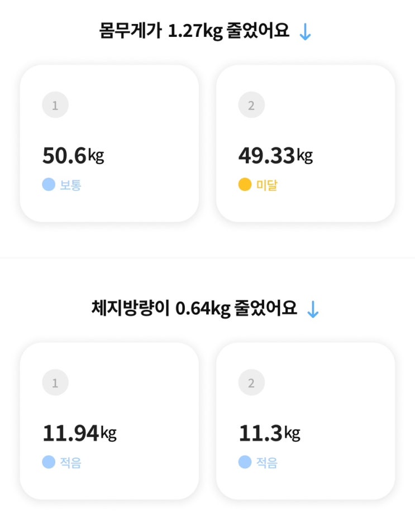Click the blue down arrow beside weight loss heading
The image size is (415, 532).
coord(305,32)
